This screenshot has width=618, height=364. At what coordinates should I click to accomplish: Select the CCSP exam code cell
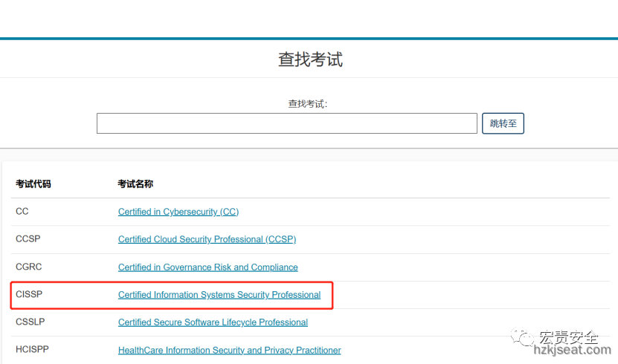pyautogui.click(x=28, y=239)
